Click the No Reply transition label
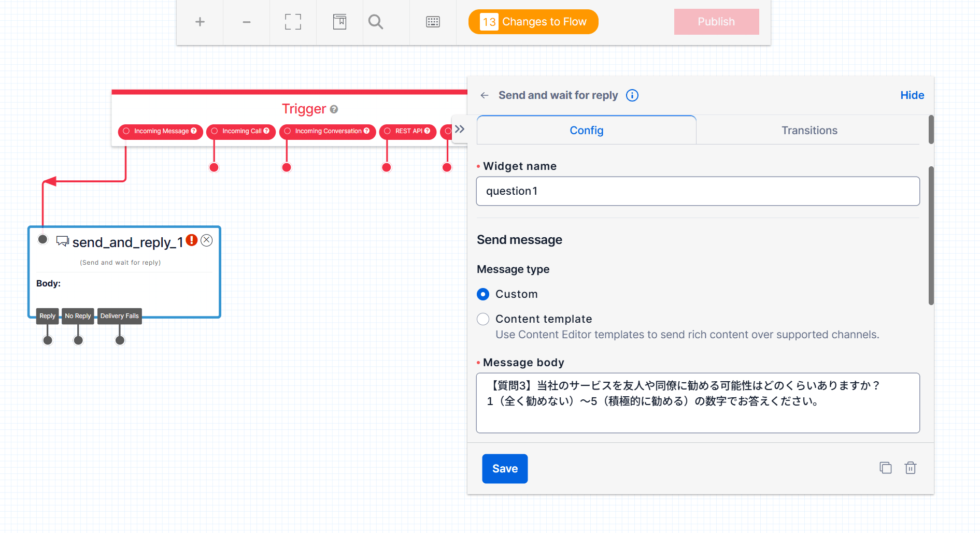The width and height of the screenshot is (980, 533). [x=78, y=316]
